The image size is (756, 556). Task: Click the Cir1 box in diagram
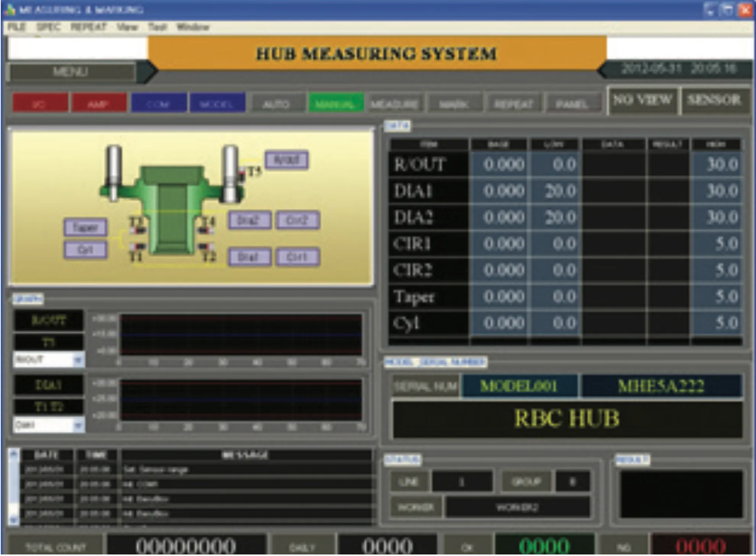pos(297,257)
